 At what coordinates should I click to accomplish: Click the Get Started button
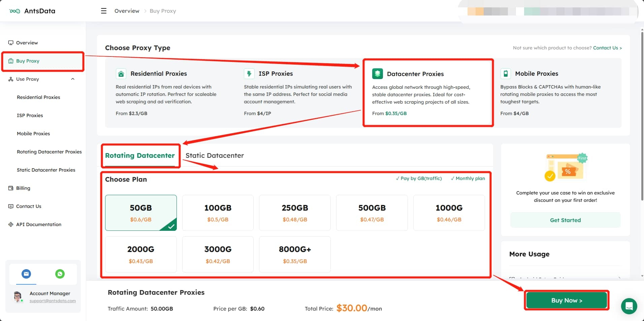(x=565, y=220)
